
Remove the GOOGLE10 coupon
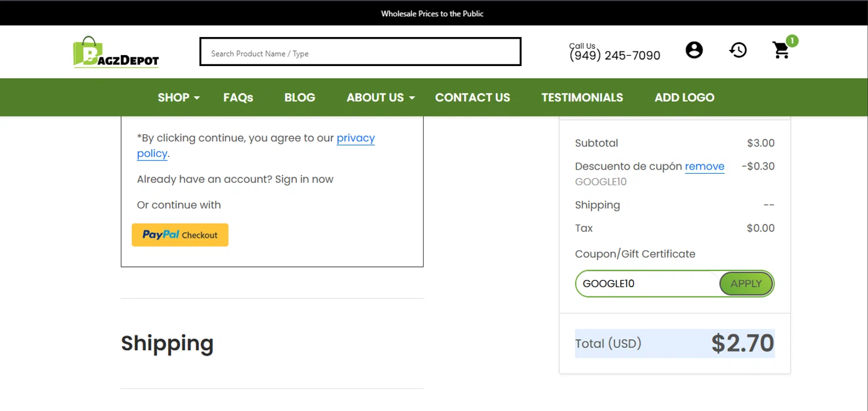[x=704, y=166]
